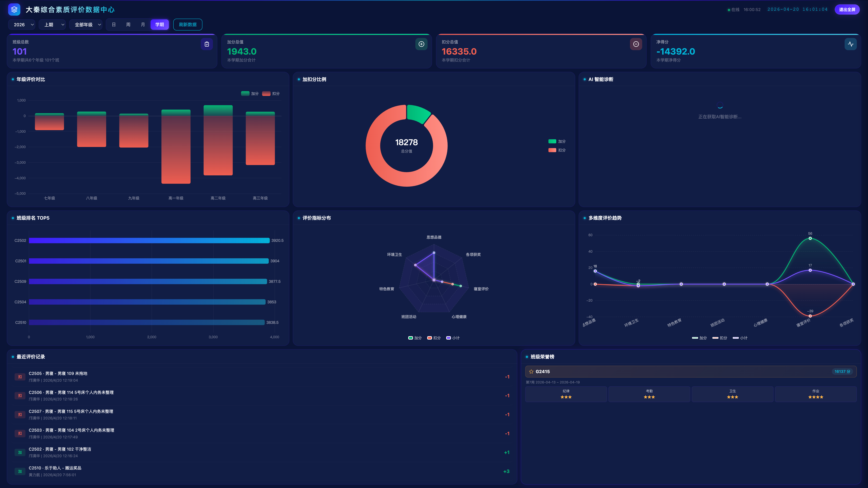Click the 退出全屏 button
Viewport: 868px width, 488px height.
[x=847, y=9]
